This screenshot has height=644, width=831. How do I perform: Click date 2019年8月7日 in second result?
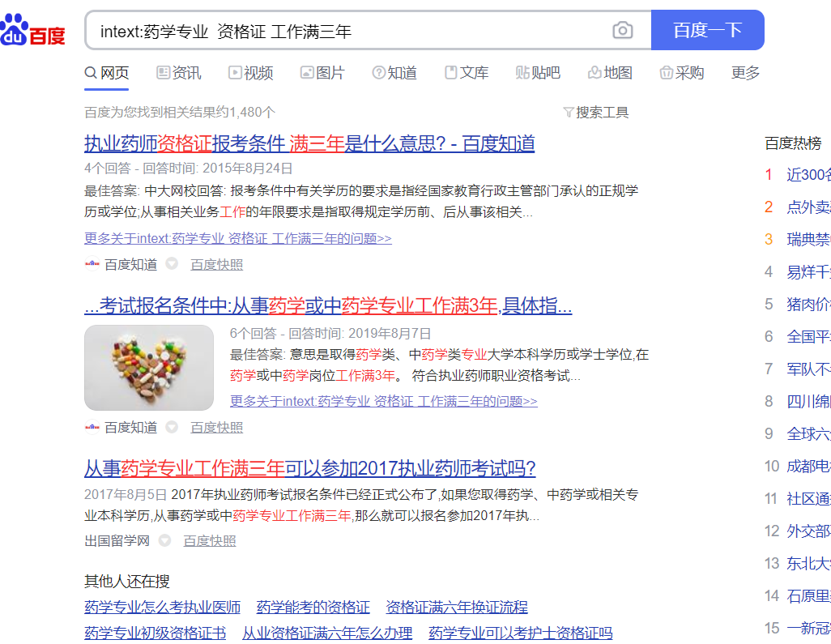[390, 334]
